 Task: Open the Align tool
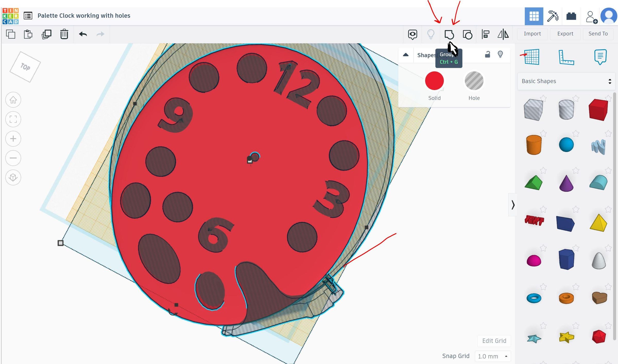(485, 34)
